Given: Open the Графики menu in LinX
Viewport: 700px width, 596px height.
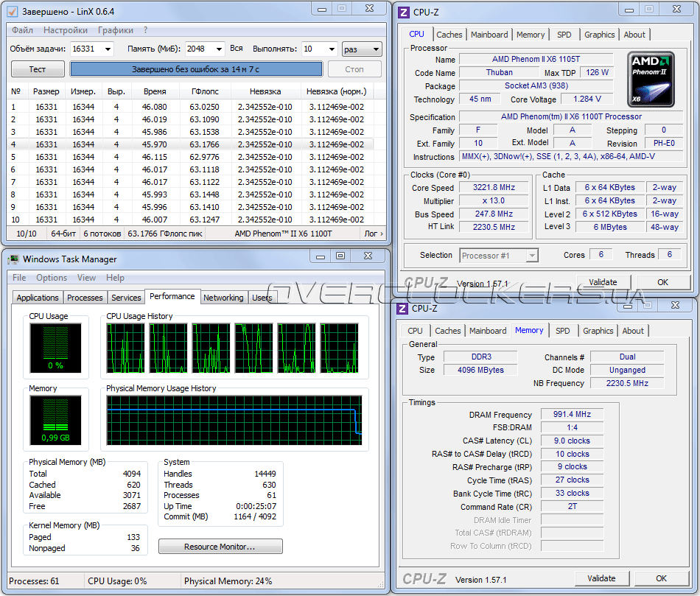Looking at the screenshot, I should [x=116, y=30].
